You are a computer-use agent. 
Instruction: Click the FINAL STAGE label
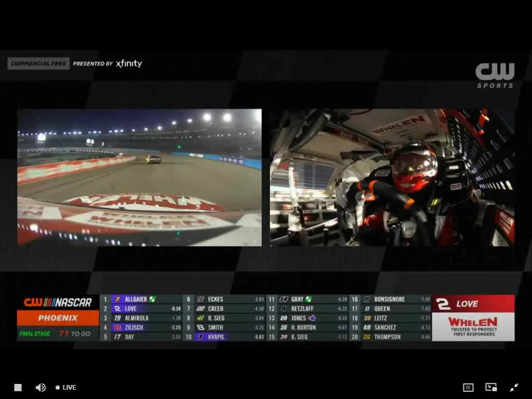click(x=35, y=334)
